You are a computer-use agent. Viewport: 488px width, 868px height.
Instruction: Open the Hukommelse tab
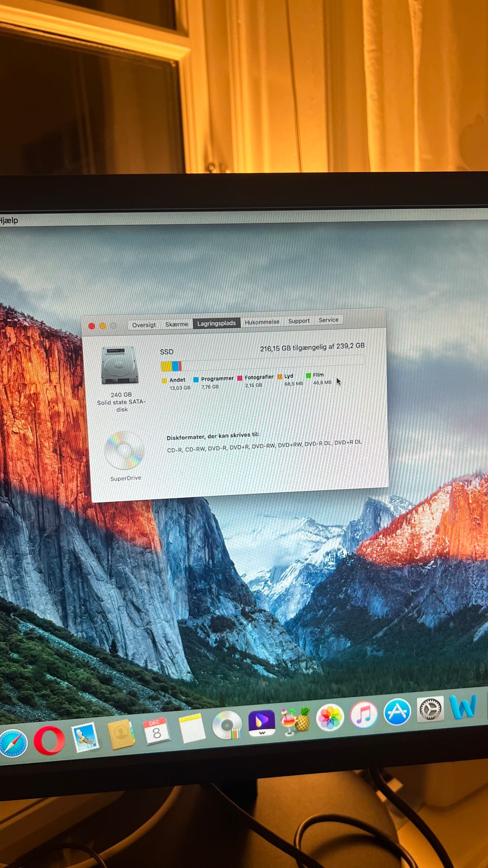262,322
